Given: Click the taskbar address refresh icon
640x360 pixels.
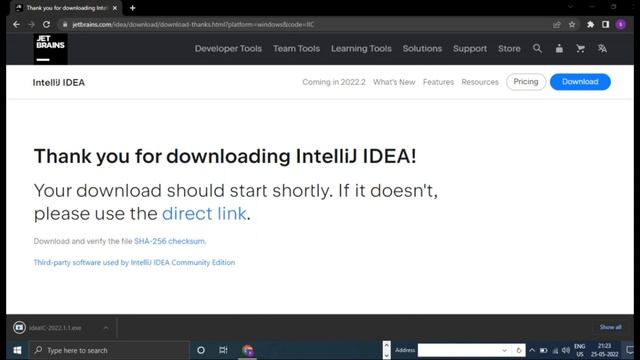Looking at the screenshot, I should (x=518, y=350).
